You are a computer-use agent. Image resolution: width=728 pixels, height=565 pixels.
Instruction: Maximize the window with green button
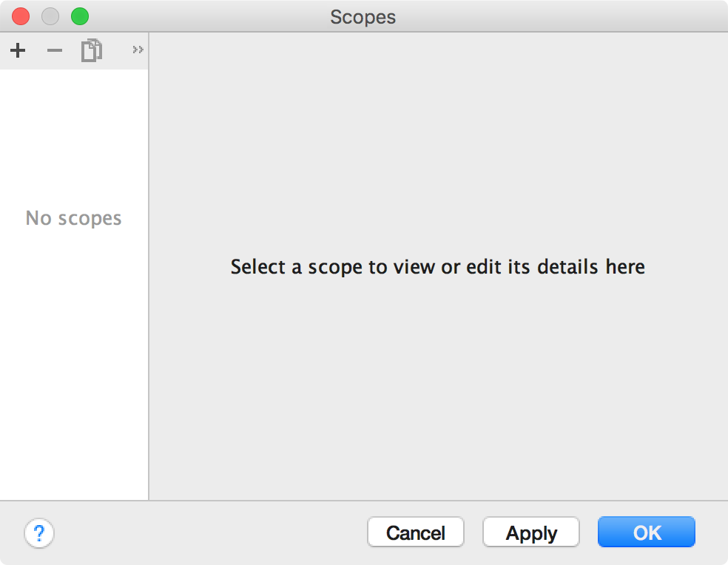coord(79,16)
